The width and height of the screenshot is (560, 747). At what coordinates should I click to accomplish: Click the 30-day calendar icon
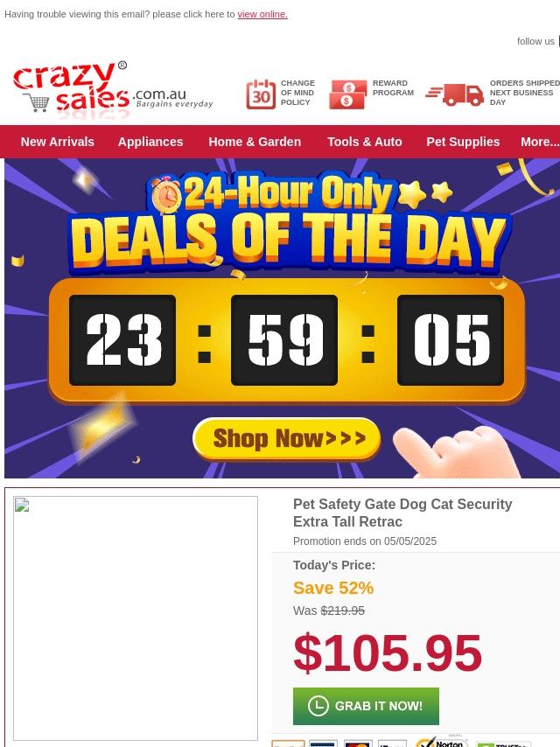[x=261, y=94]
